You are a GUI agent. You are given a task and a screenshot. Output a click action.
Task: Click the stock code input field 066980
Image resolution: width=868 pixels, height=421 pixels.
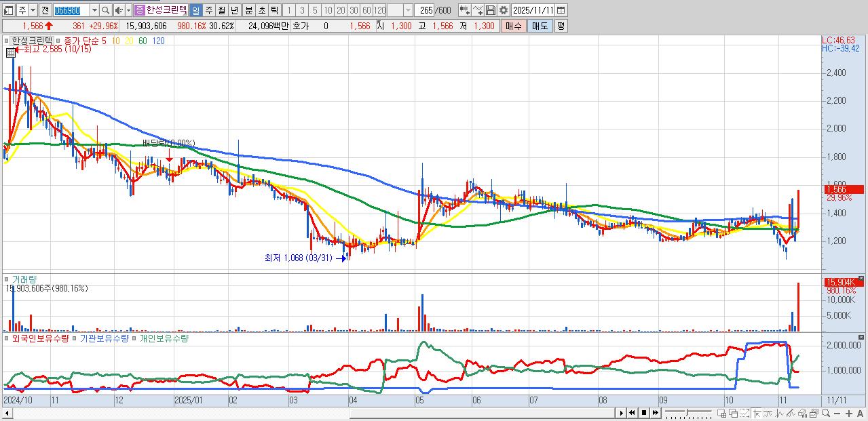[71, 10]
